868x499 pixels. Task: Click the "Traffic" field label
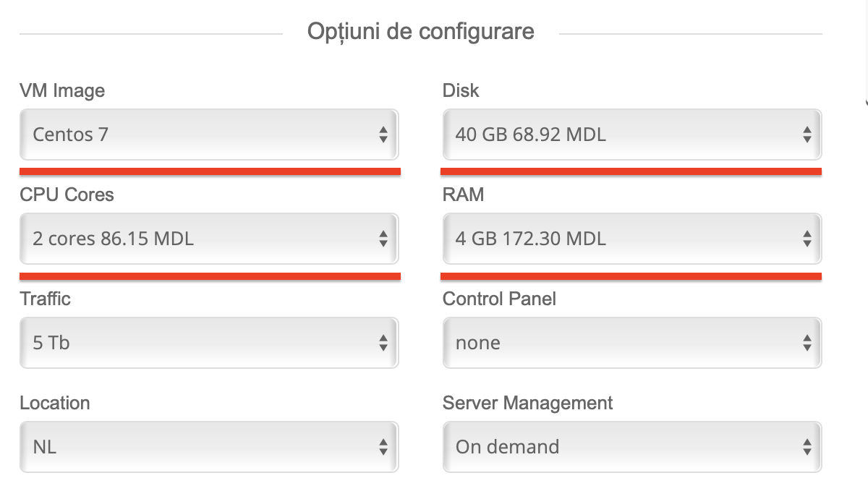45,299
